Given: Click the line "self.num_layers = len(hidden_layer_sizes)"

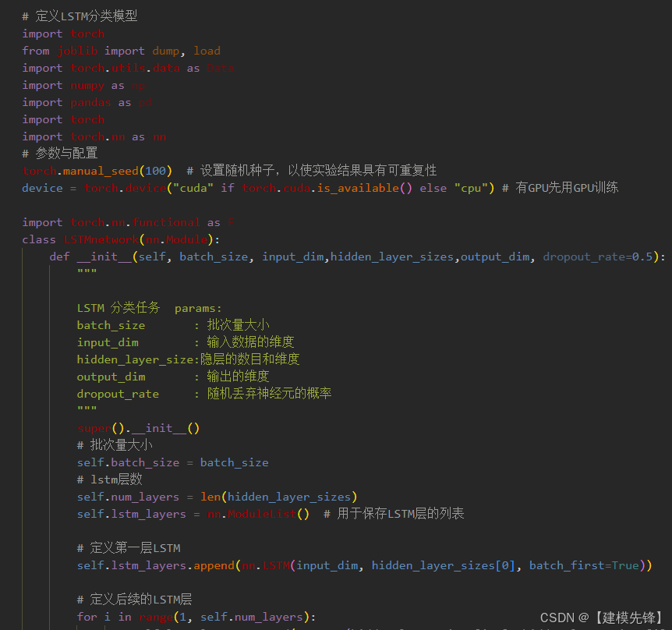Looking at the screenshot, I should point(218,497).
